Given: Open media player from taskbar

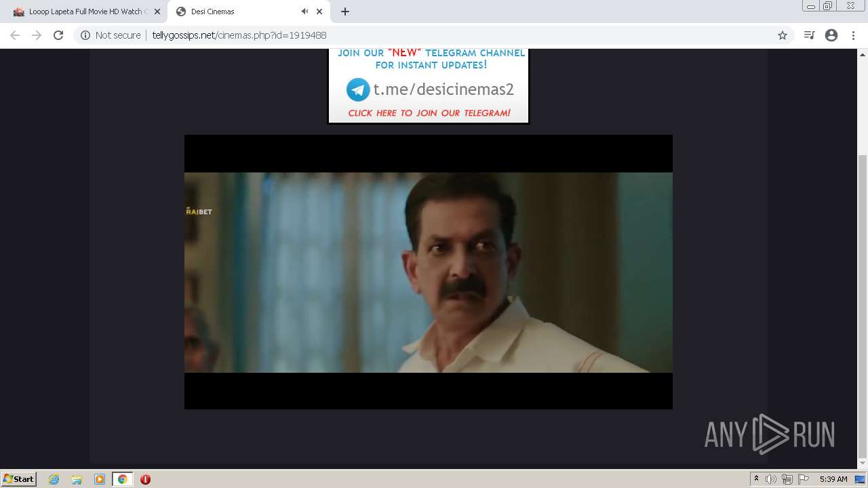Looking at the screenshot, I should (x=100, y=479).
